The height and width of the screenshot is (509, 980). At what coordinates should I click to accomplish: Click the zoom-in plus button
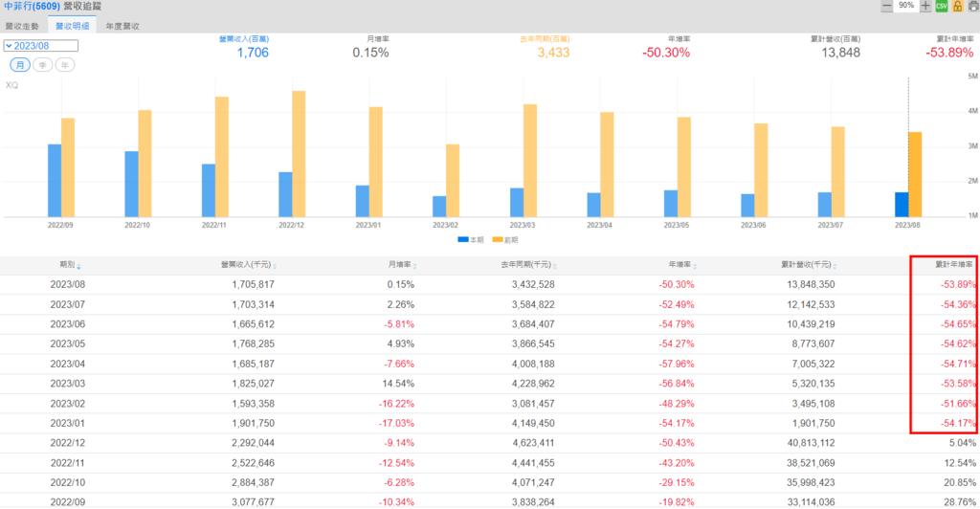coord(925,7)
